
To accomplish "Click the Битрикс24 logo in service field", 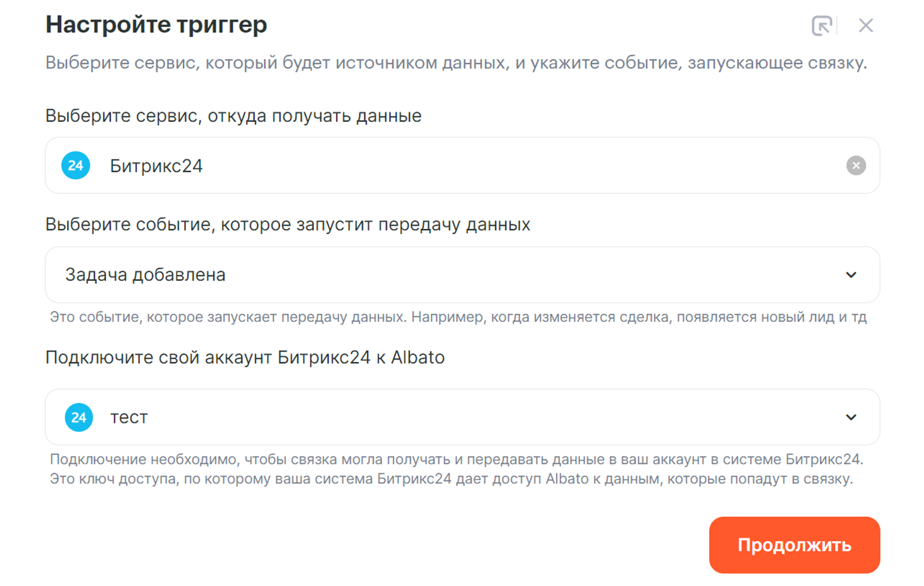I will [x=76, y=166].
